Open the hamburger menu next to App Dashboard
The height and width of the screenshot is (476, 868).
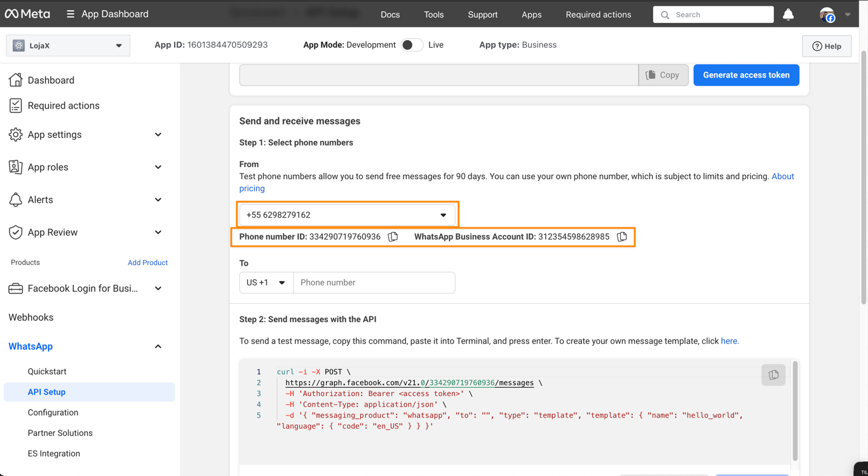(x=71, y=14)
